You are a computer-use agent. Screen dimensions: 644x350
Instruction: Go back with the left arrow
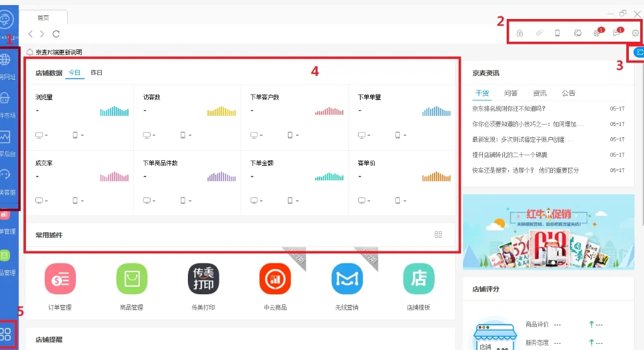coord(30,34)
